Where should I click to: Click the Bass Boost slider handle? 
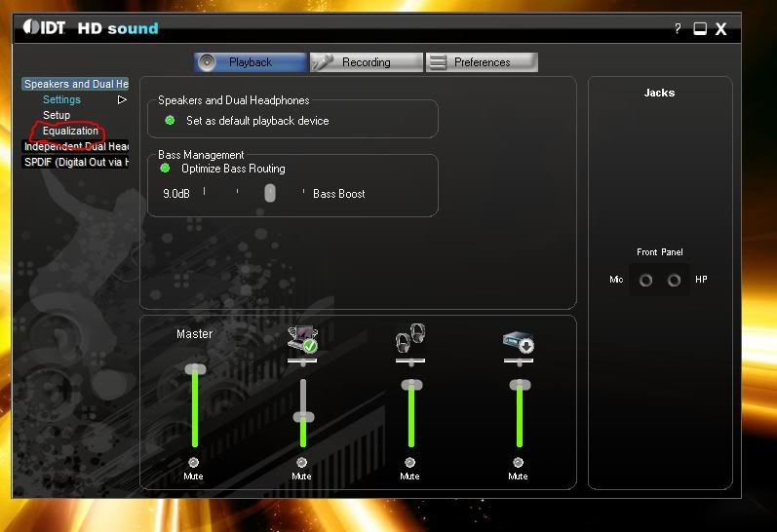click(x=270, y=193)
